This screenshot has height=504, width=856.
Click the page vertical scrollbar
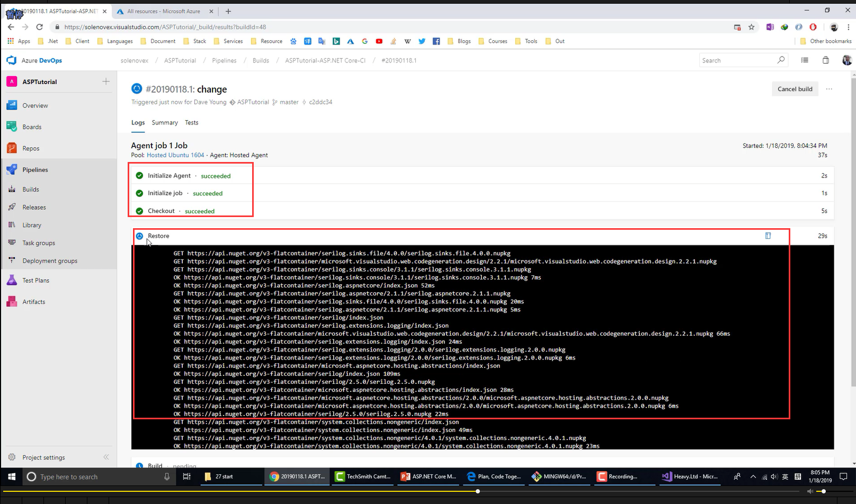pyautogui.click(x=853, y=233)
